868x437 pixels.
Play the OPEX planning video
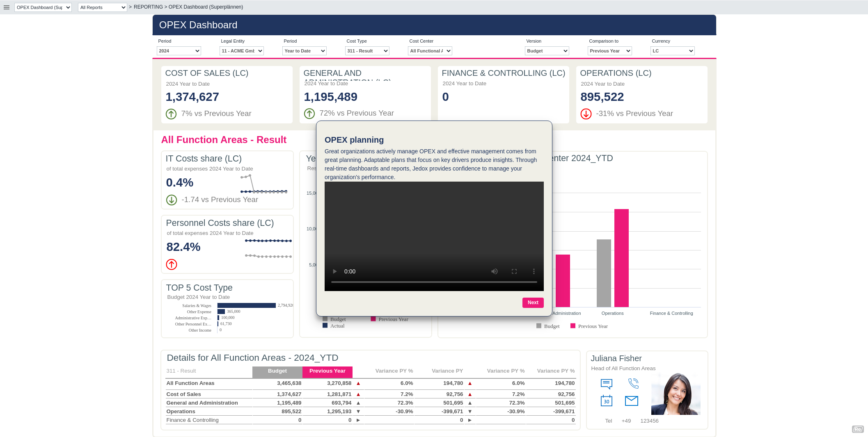pos(334,271)
